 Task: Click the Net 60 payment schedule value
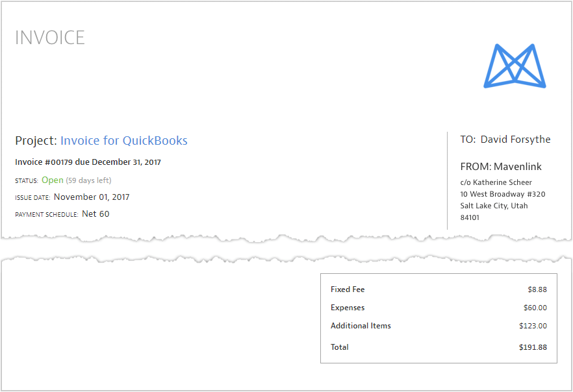[96, 214]
